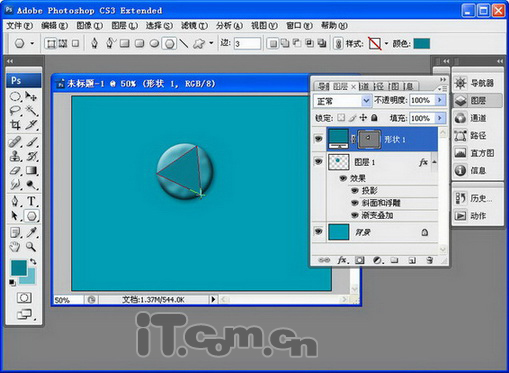Select the Path Selection arrow tool
Screen dimensions: 509x373
click(15, 216)
